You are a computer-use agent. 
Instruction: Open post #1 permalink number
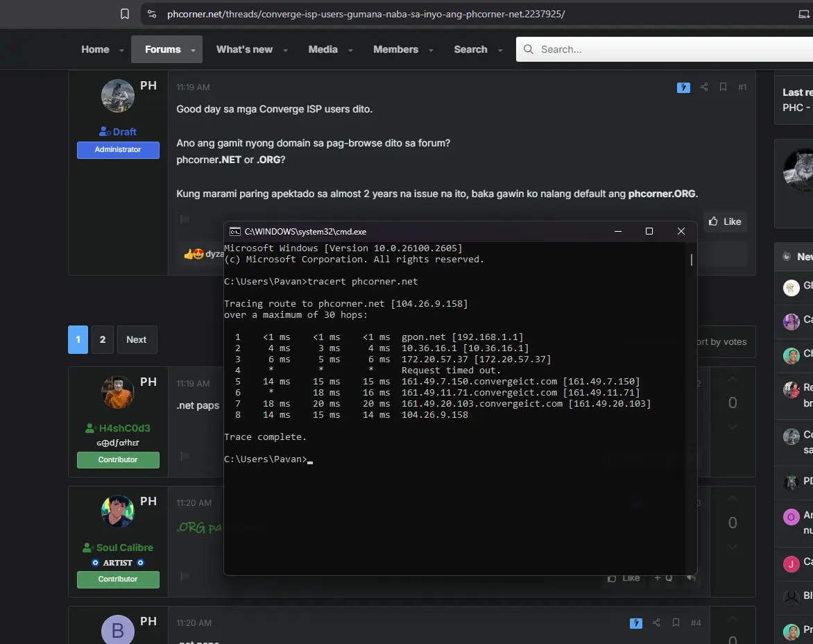click(742, 87)
